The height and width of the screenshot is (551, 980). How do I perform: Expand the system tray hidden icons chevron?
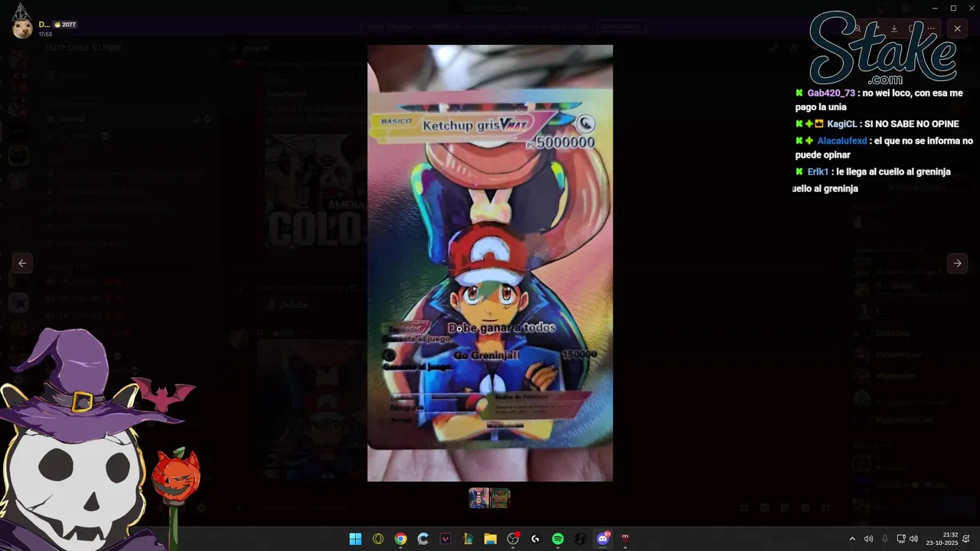852,539
